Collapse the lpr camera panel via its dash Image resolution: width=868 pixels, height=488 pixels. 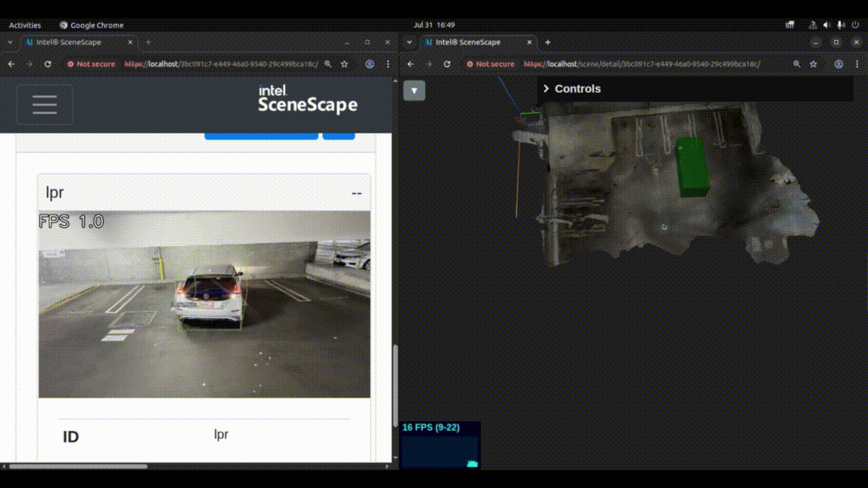pos(356,192)
